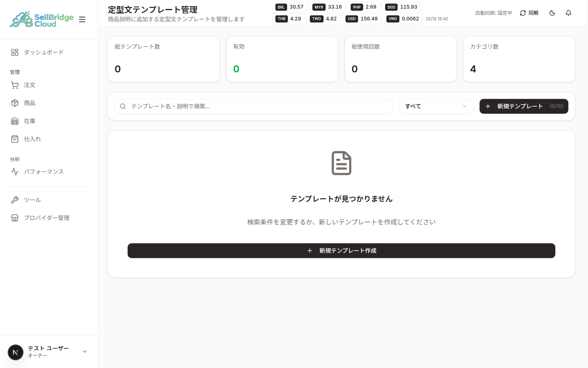This screenshot has width=588, height=368.
Task: Toggle the sidebar hamburger menu
Action: point(82,19)
